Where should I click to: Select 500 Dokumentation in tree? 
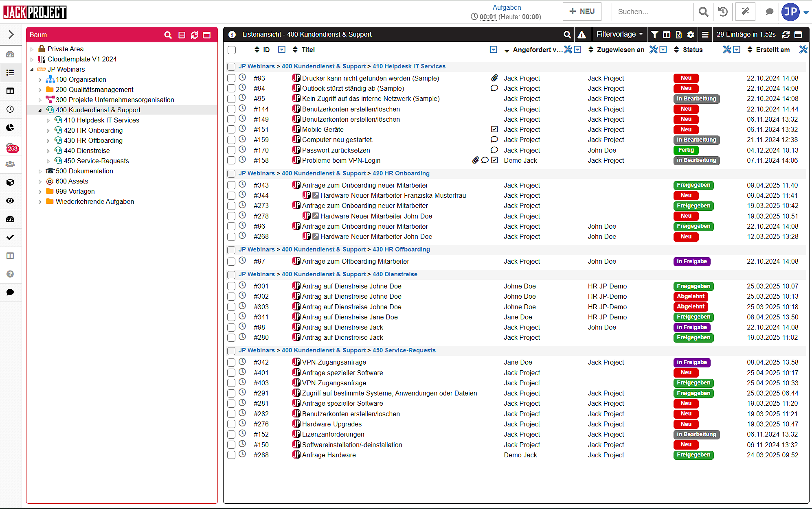point(84,171)
